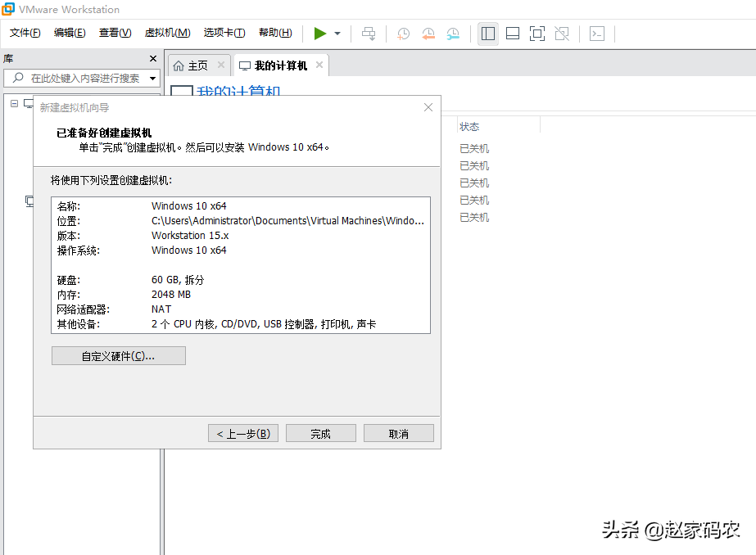Open the 编辑(E) menu
Image resolution: width=756 pixels, height=555 pixels.
coord(70,33)
